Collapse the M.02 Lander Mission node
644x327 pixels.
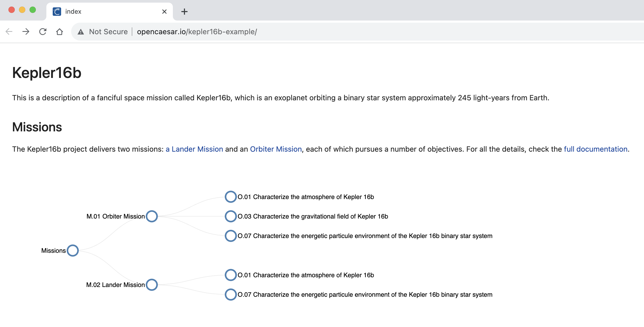(152, 285)
